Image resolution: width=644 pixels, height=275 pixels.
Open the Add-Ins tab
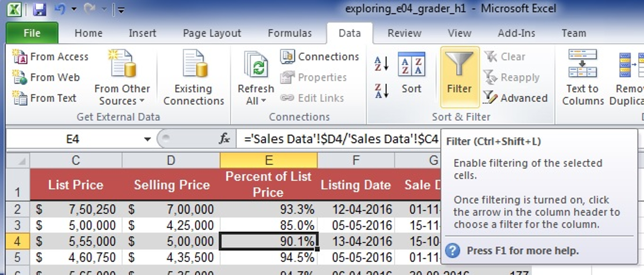pyautogui.click(x=517, y=33)
